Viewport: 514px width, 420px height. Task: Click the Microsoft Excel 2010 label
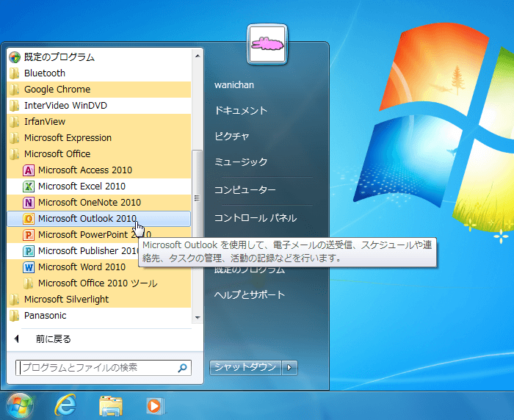point(82,187)
